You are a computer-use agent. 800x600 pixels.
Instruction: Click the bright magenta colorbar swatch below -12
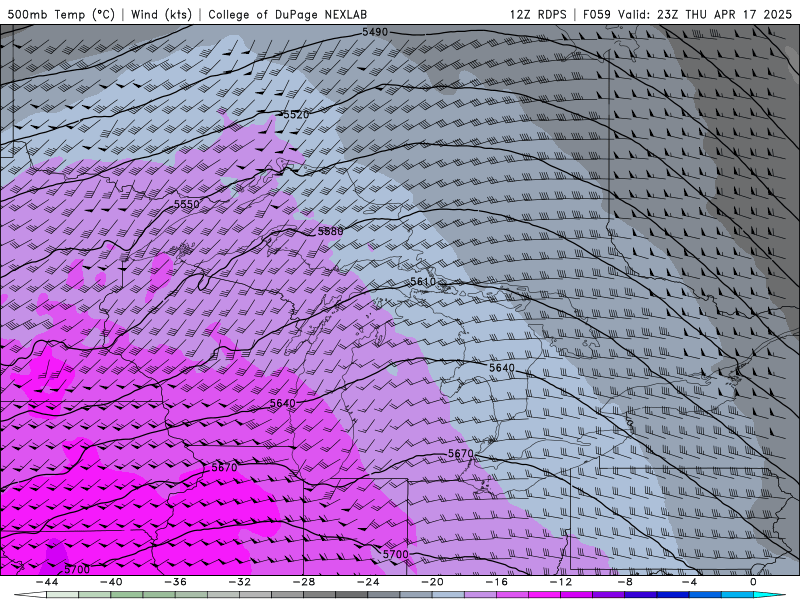point(544,595)
